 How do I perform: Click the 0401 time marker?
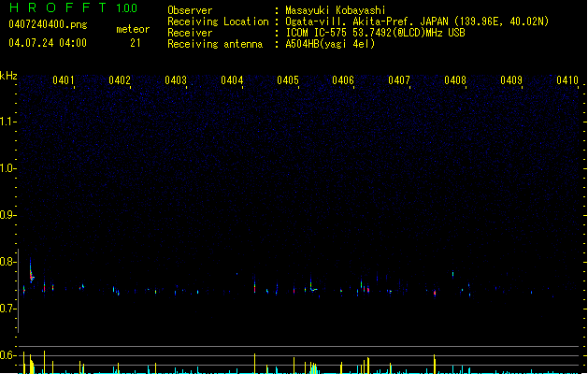[64, 80]
